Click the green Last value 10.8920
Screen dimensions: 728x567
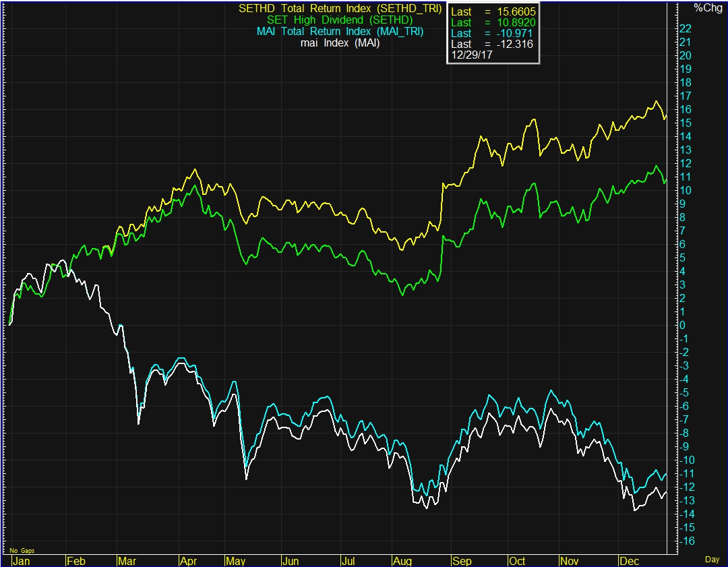[x=515, y=22]
